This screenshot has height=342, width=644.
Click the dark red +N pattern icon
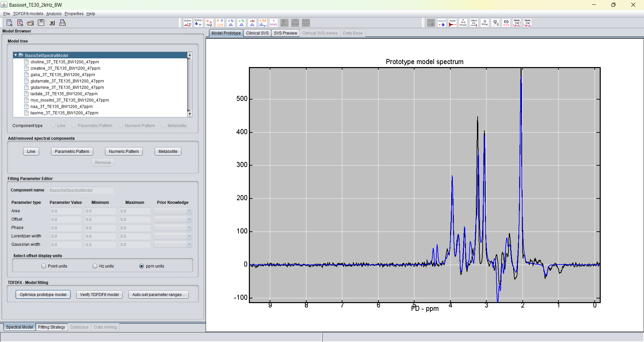252,23
